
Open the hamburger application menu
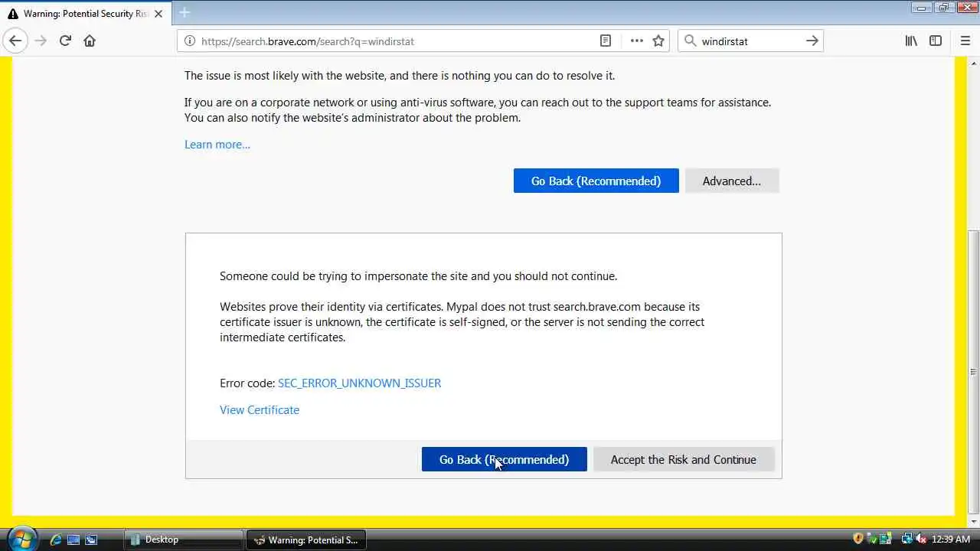click(965, 41)
